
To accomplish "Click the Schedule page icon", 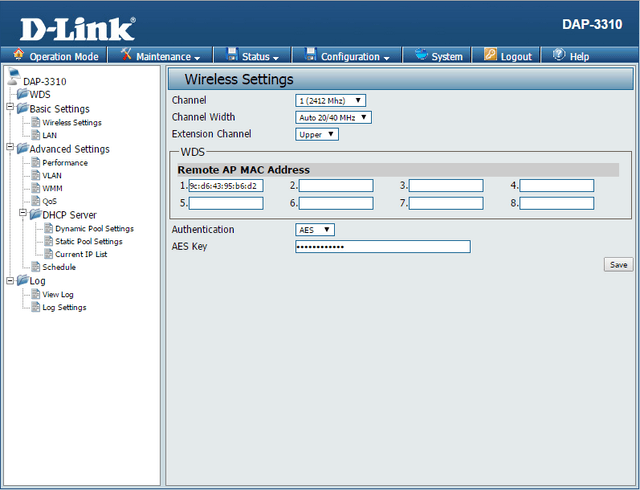I will 36,266.
